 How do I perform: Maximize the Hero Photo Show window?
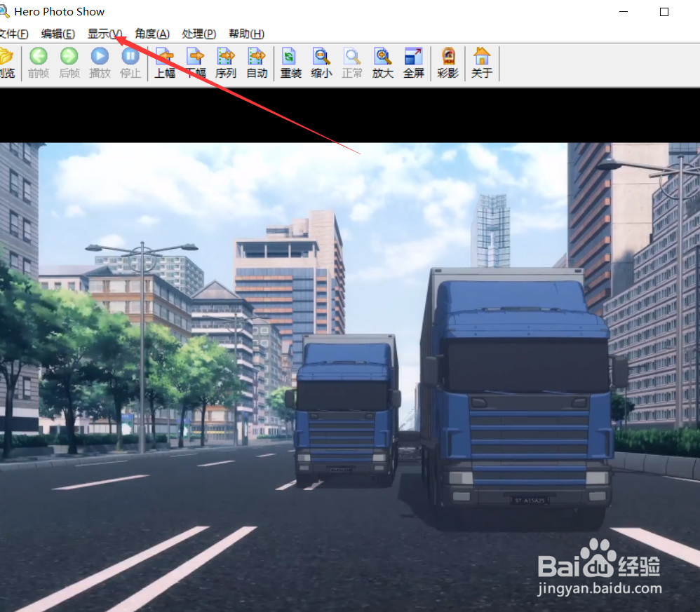664,12
